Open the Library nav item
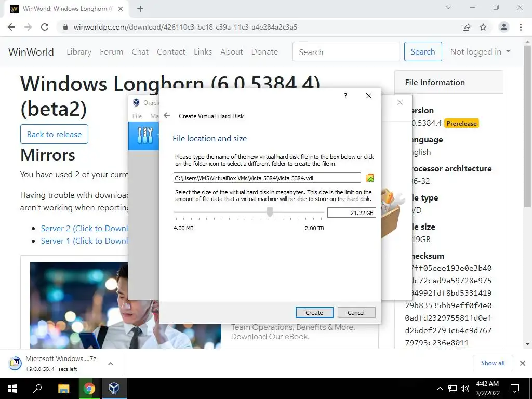The image size is (532, 399). coord(79,51)
